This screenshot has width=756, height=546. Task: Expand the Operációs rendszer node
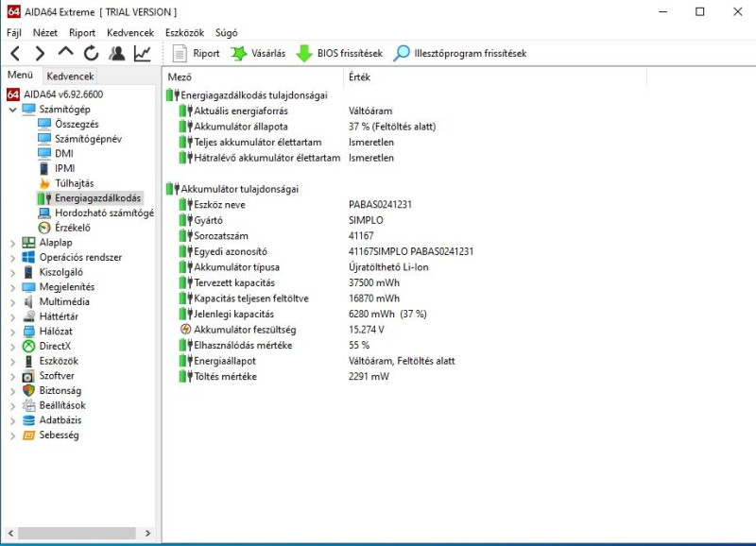[x=12, y=258]
